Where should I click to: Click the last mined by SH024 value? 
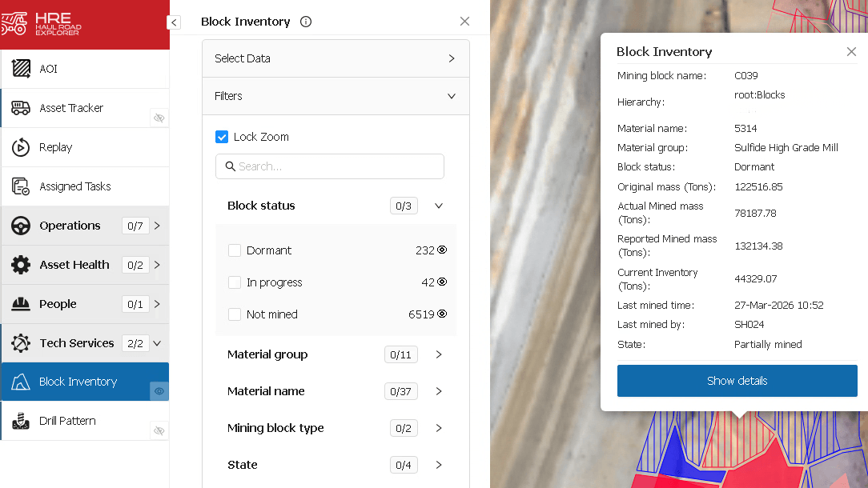[x=749, y=325]
